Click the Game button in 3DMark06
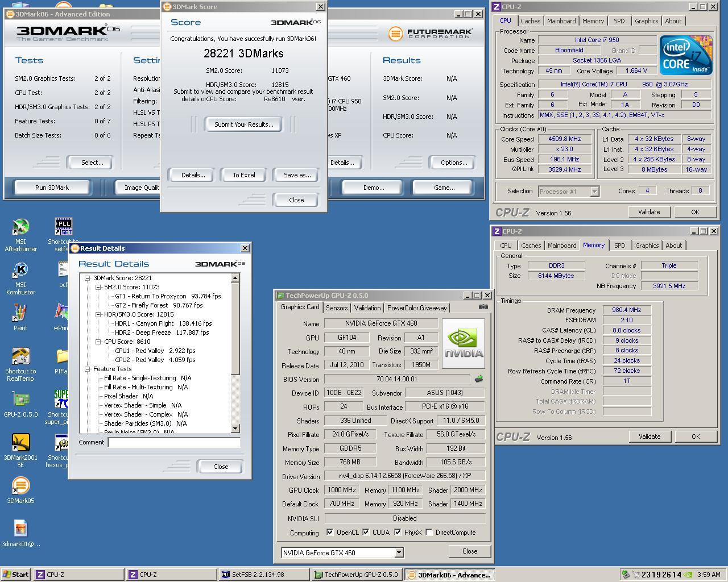 click(444, 188)
